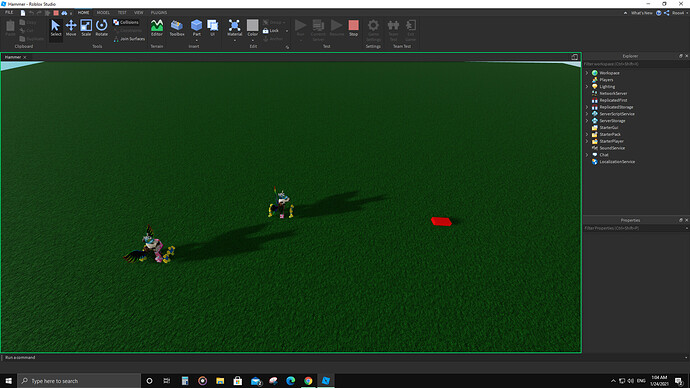Click the viewport maximize icon

[x=574, y=57]
